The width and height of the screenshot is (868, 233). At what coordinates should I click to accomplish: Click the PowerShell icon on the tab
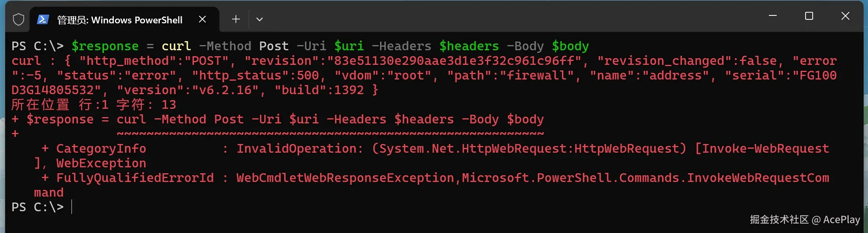point(43,19)
